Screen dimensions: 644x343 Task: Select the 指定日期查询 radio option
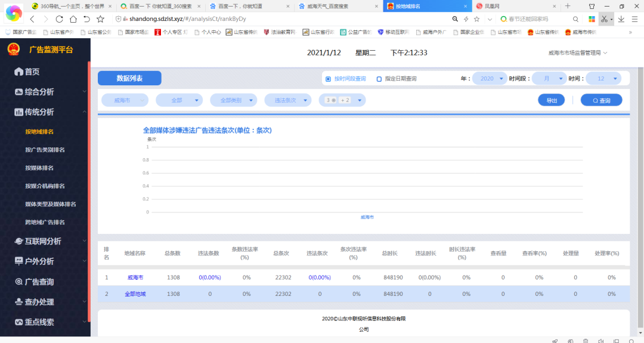[379, 79]
